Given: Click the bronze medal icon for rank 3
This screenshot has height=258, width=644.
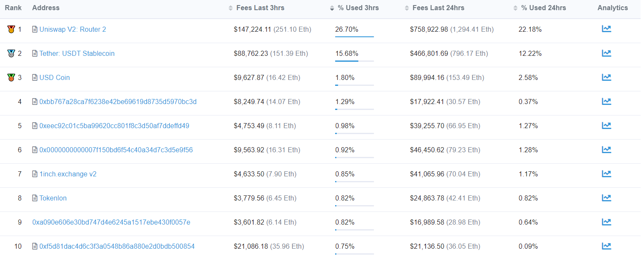Looking at the screenshot, I should [x=11, y=77].
